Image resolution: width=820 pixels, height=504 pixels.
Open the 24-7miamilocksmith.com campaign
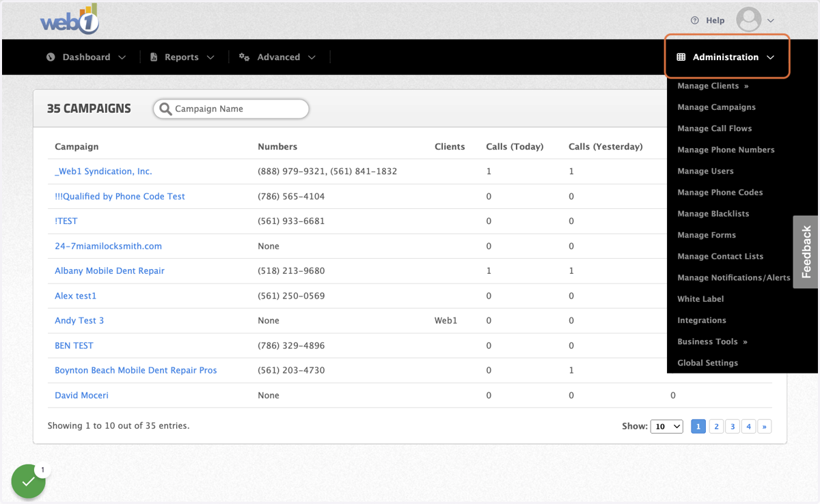108,246
